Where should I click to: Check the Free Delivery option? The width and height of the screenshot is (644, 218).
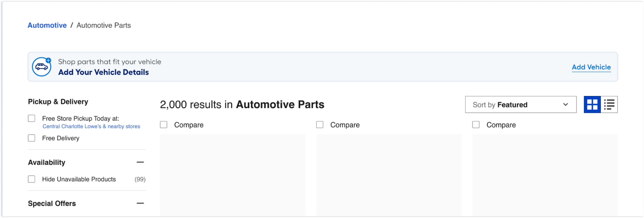(31, 138)
